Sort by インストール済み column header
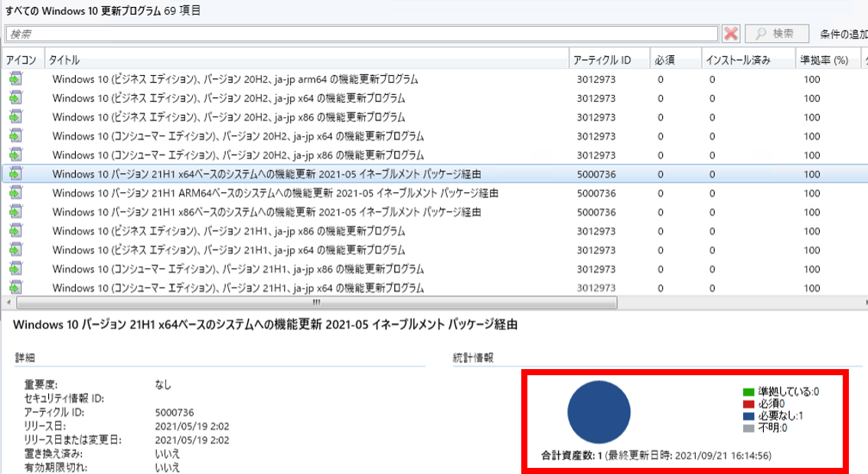 (749, 60)
